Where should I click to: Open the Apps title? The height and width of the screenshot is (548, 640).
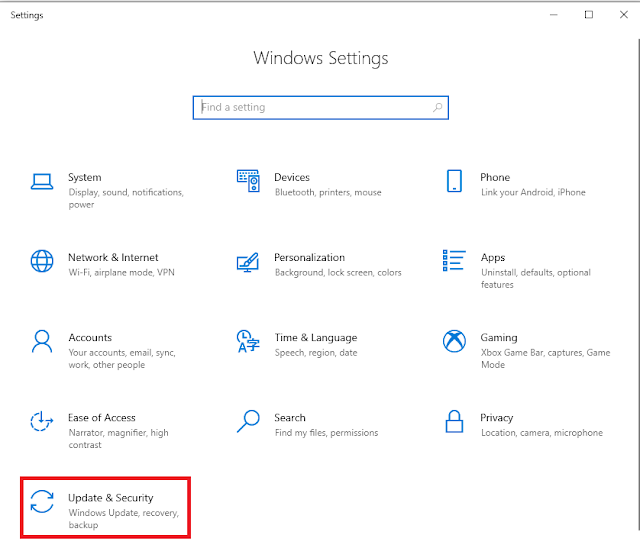(x=493, y=258)
